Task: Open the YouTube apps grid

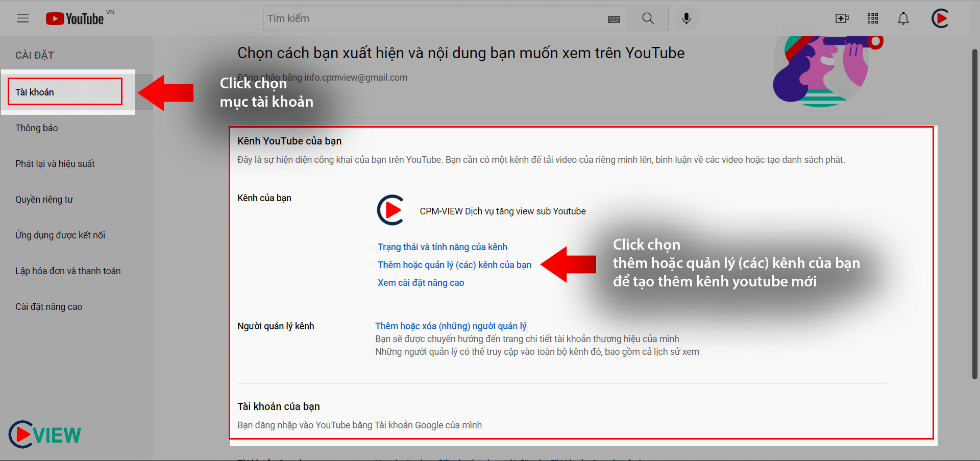Action: pos(873,18)
